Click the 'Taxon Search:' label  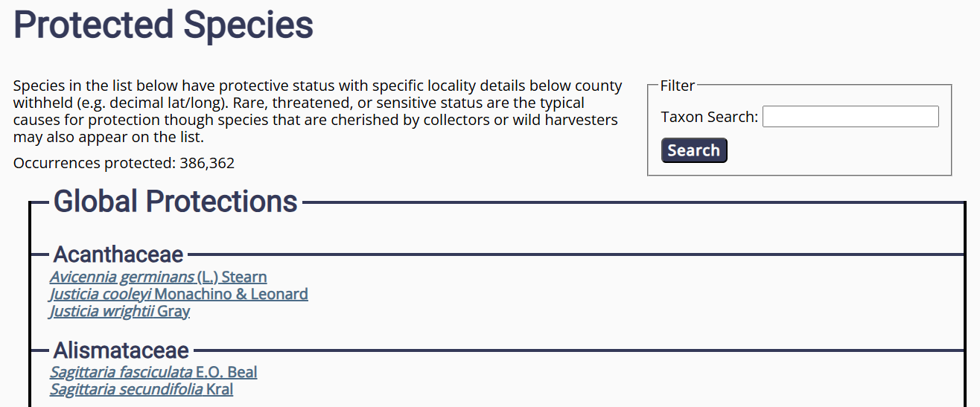click(x=709, y=117)
